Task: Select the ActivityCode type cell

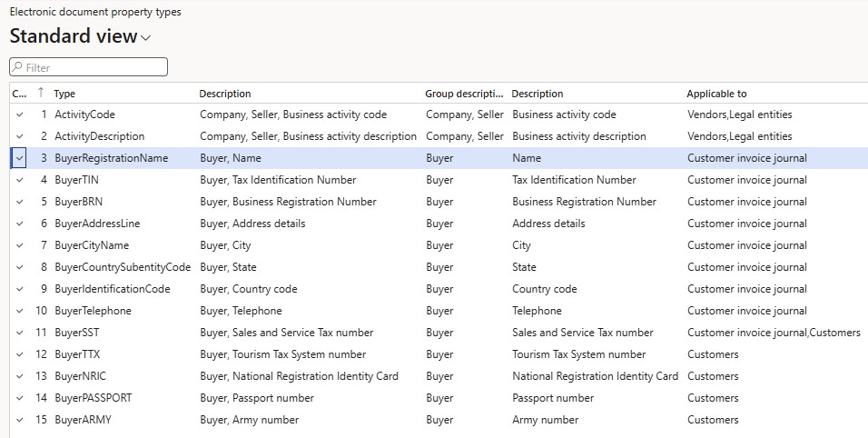Action: point(84,114)
